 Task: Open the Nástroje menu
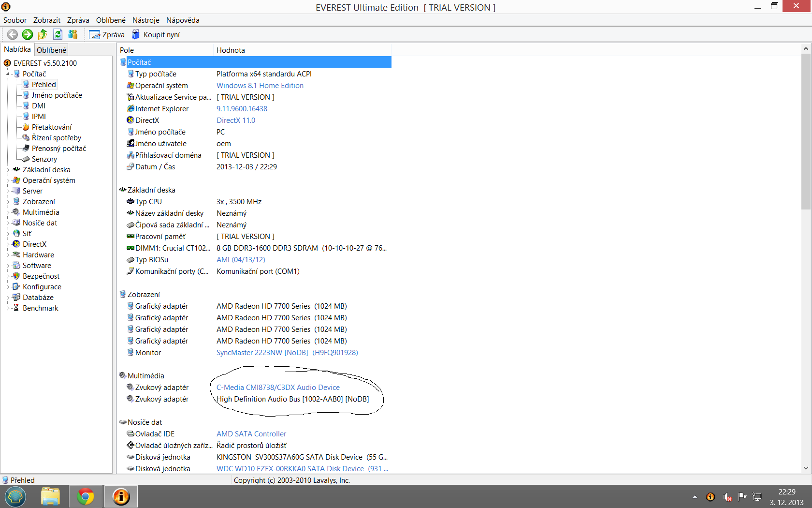click(145, 20)
